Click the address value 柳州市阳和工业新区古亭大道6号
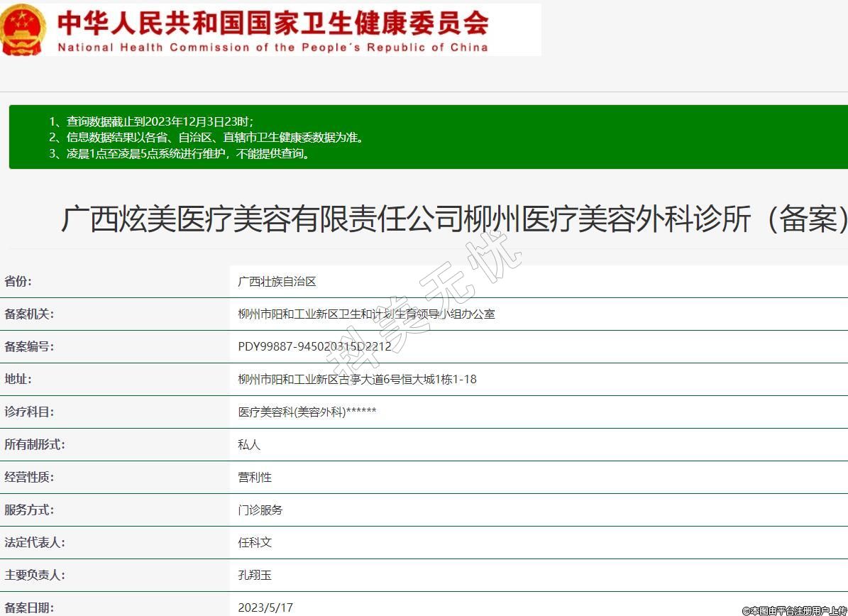 (x=357, y=379)
